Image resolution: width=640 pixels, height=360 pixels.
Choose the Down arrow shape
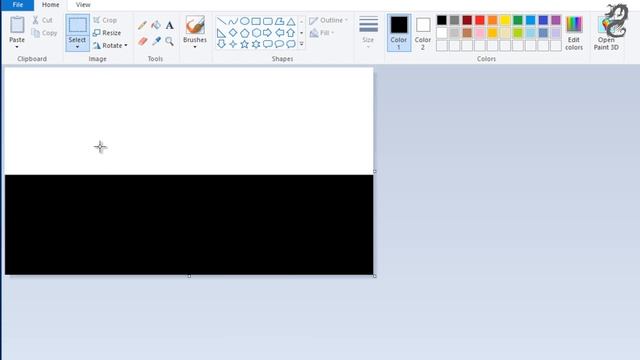pos(221,44)
